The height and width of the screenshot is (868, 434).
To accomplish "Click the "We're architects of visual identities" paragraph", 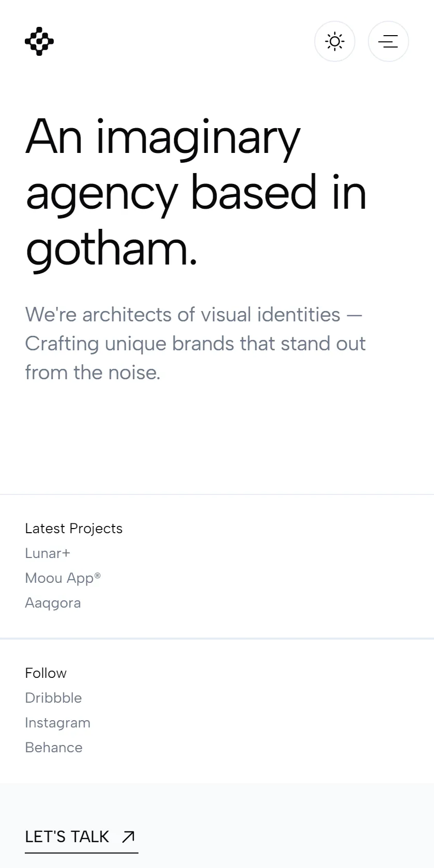I will [x=195, y=343].
